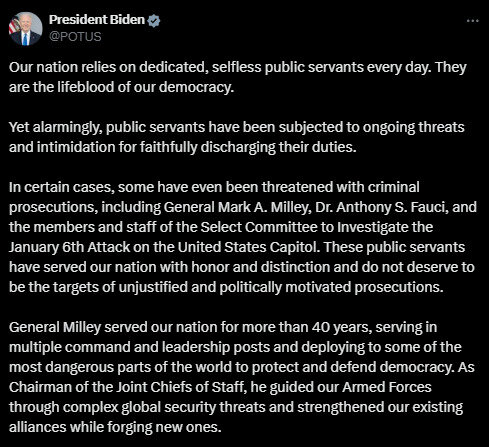
Task: Click the blue verified checkmark badge
Action: point(154,21)
